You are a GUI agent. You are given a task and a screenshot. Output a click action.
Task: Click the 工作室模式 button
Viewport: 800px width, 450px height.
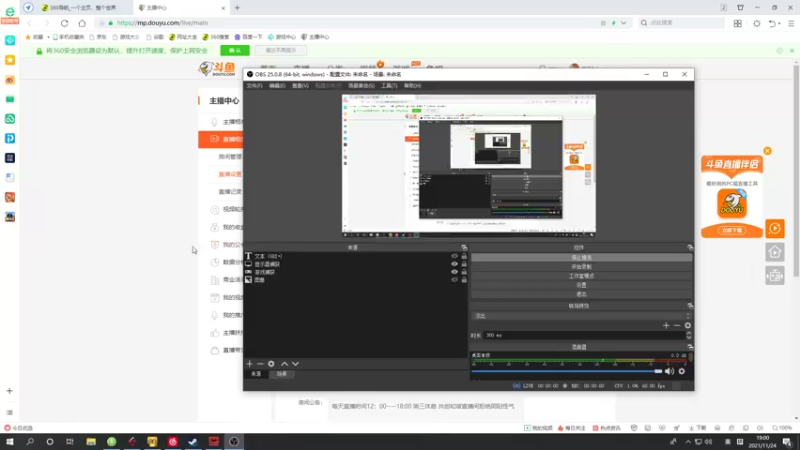581,276
